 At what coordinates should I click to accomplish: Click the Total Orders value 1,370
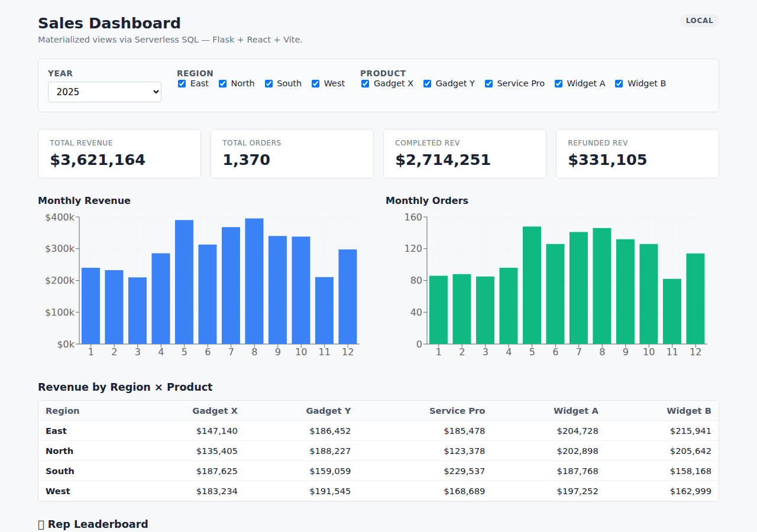[x=246, y=160]
